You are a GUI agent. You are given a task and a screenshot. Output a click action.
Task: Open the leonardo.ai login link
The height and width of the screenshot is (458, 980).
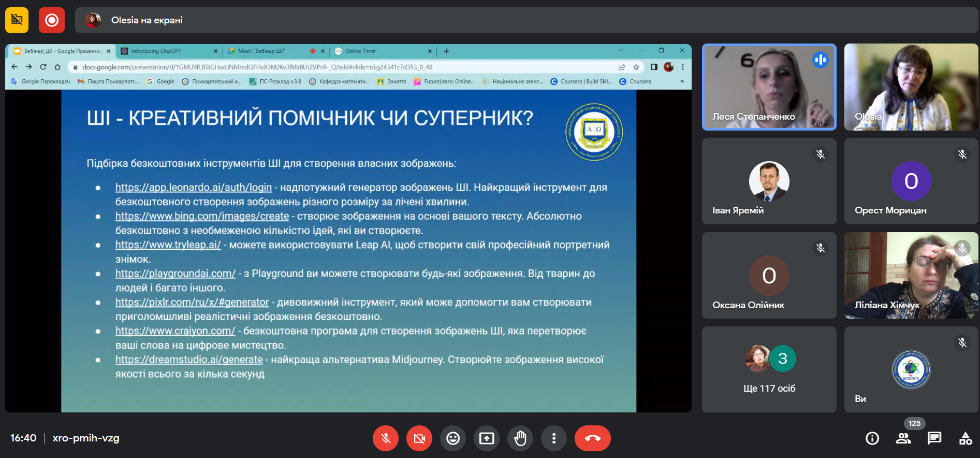tap(194, 188)
